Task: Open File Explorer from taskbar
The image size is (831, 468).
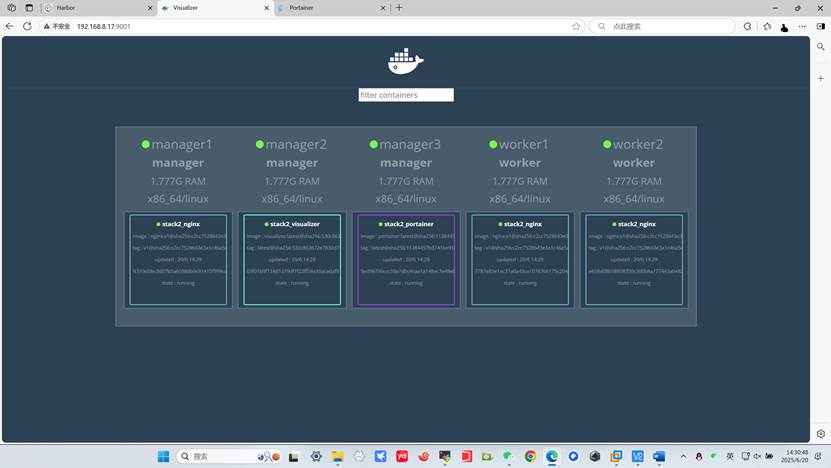Action: click(338, 456)
